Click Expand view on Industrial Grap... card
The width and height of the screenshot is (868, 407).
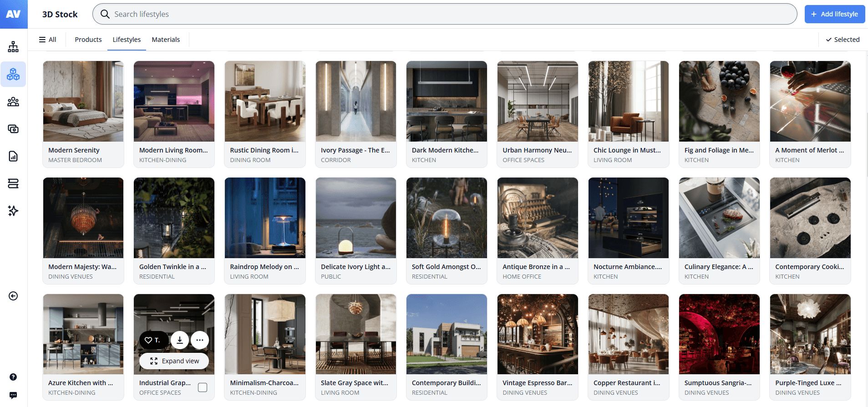coord(174,361)
